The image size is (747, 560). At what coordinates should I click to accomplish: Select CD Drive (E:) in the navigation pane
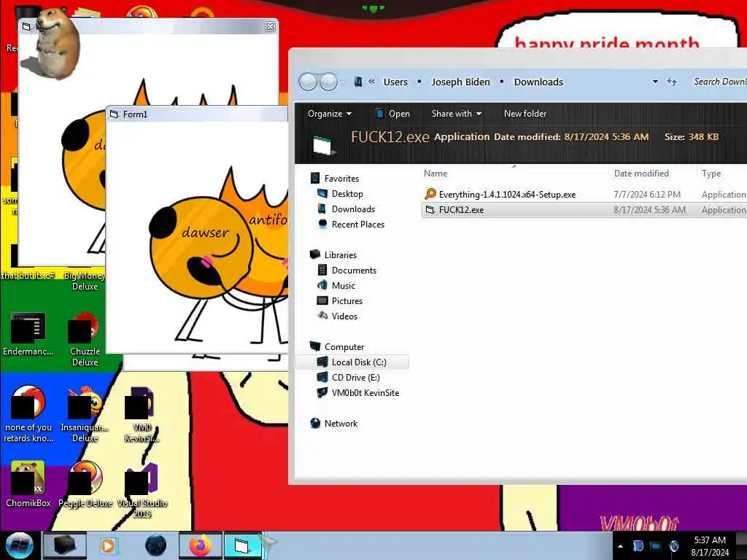[x=355, y=378]
